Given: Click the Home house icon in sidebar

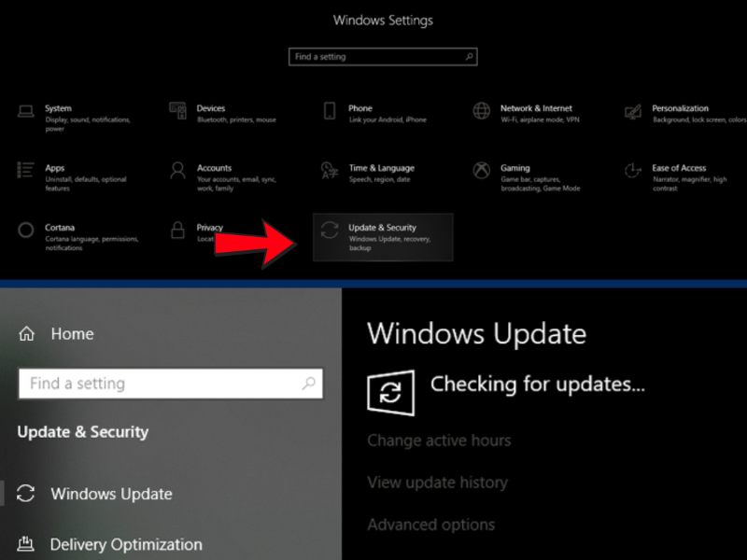Looking at the screenshot, I should (27, 333).
